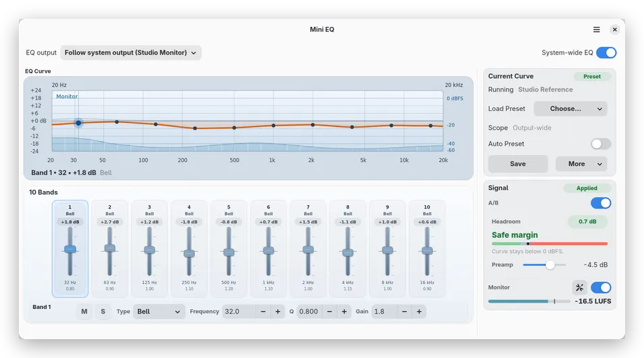Open the hamburger main menu
This screenshot has width=644, height=358.
[596, 30]
